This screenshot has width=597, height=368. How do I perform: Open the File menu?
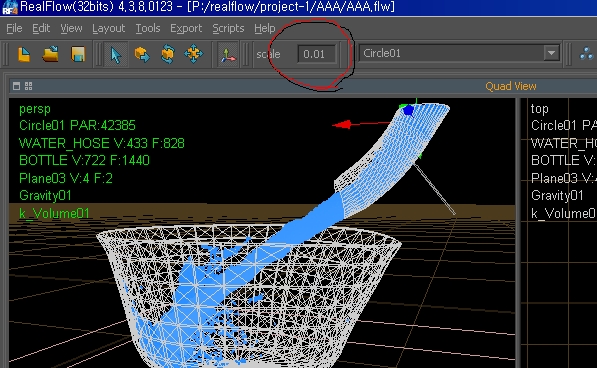click(14, 28)
